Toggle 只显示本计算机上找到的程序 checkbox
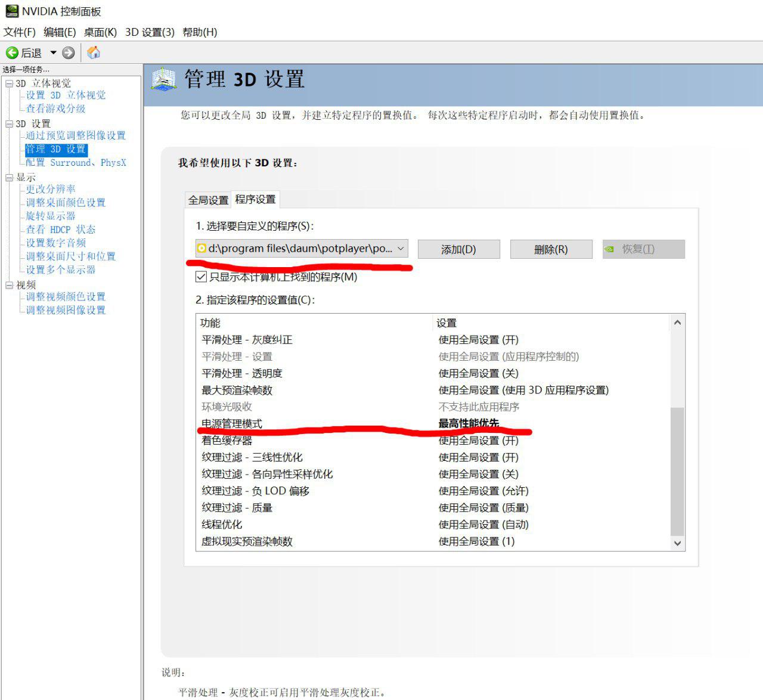Screen dimensions: 763x700 click(201, 277)
